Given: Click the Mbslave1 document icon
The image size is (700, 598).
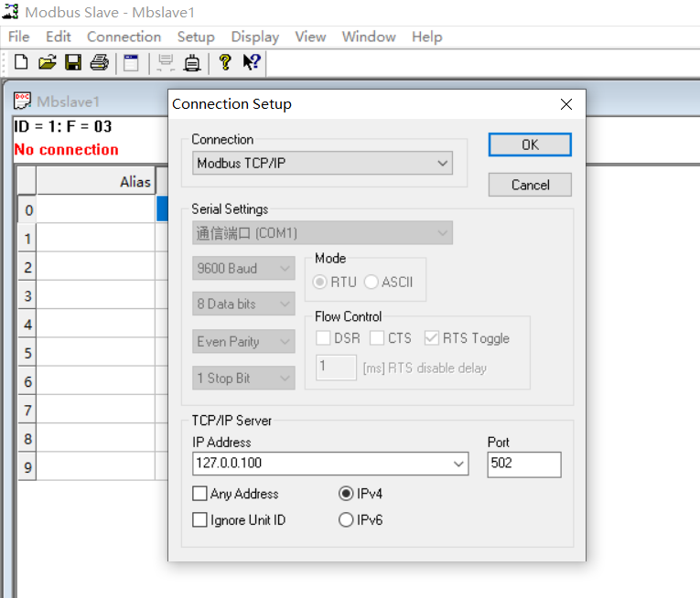Looking at the screenshot, I should 22,101.
